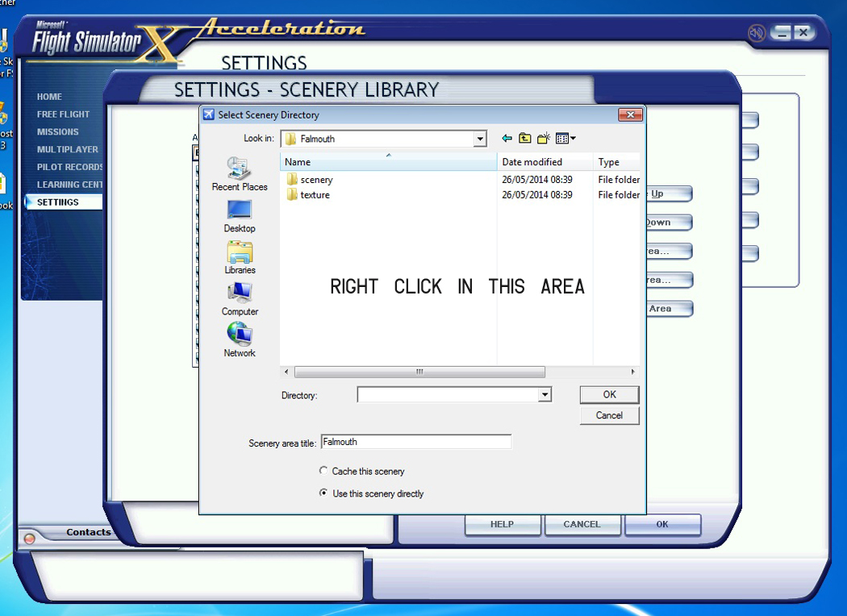Click the texture row's date 26/05/2014 08:39
Viewport: 847px width, 616px height.
[537, 194]
